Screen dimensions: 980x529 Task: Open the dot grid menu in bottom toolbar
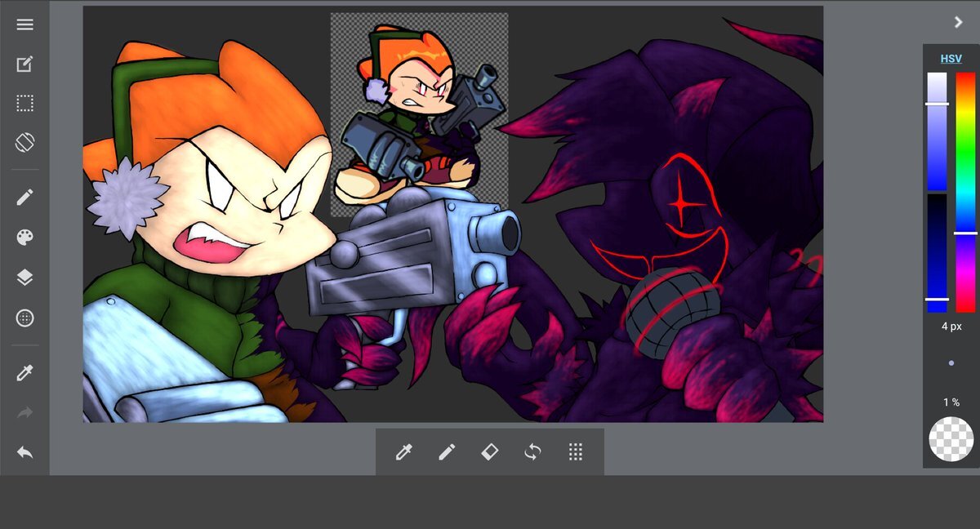575,451
